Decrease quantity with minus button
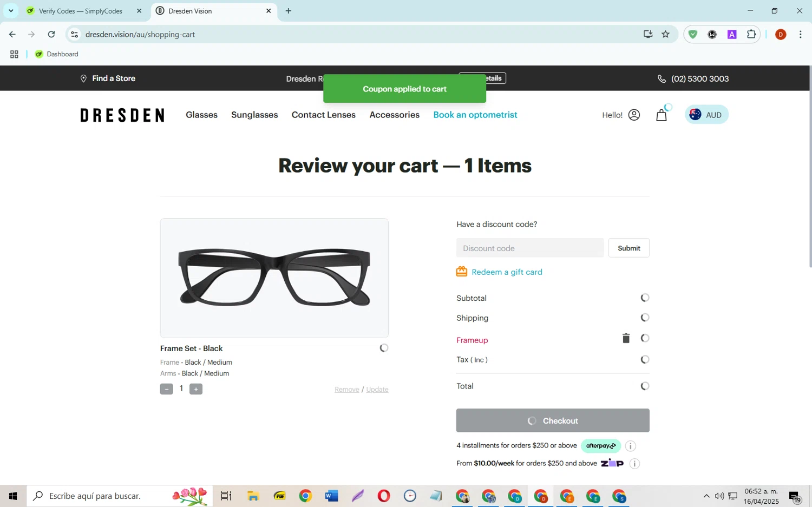The image size is (812, 507). click(x=166, y=389)
